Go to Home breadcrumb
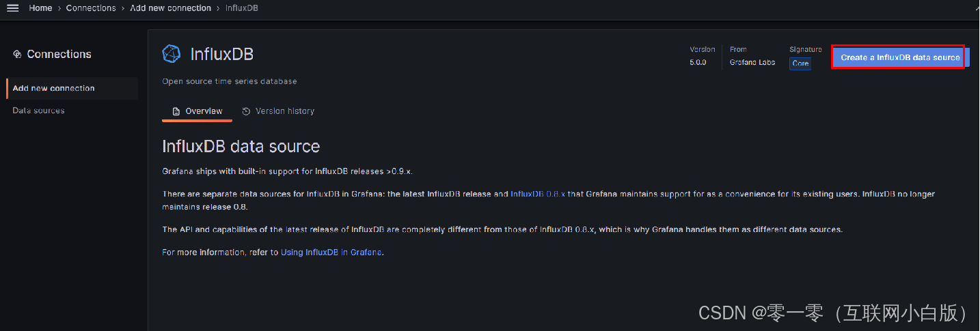This screenshot has height=331, width=980. coord(40,8)
